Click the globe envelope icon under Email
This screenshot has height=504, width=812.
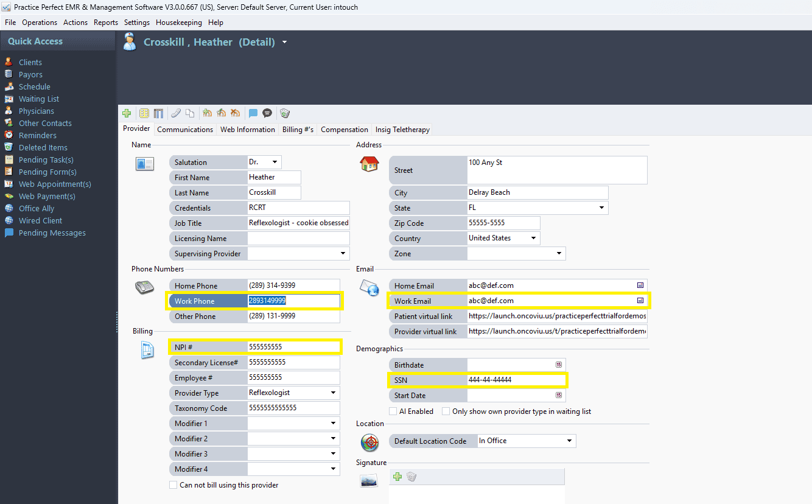click(369, 287)
